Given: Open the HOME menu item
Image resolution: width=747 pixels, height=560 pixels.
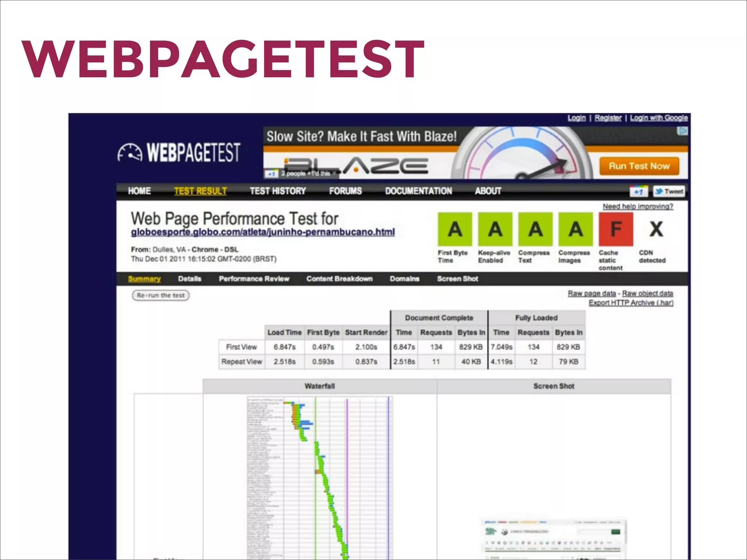Looking at the screenshot, I should pos(139,191).
